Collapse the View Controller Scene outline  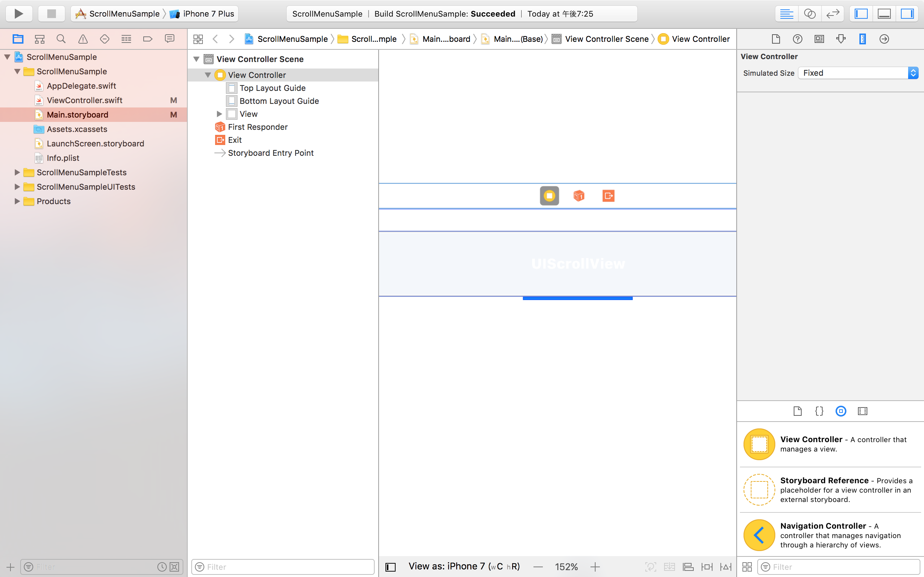[x=196, y=59]
